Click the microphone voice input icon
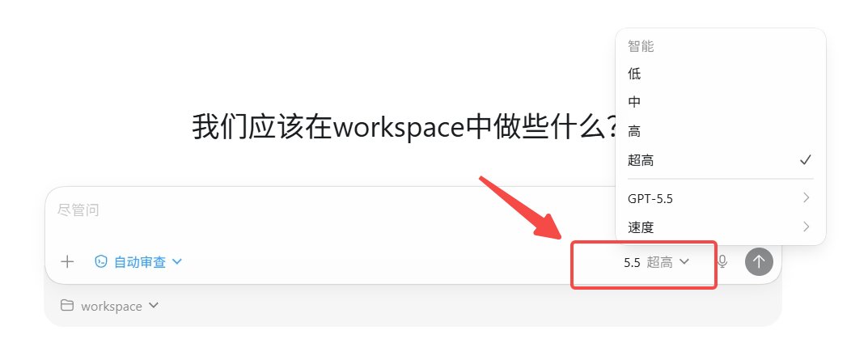 [x=722, y=262]
